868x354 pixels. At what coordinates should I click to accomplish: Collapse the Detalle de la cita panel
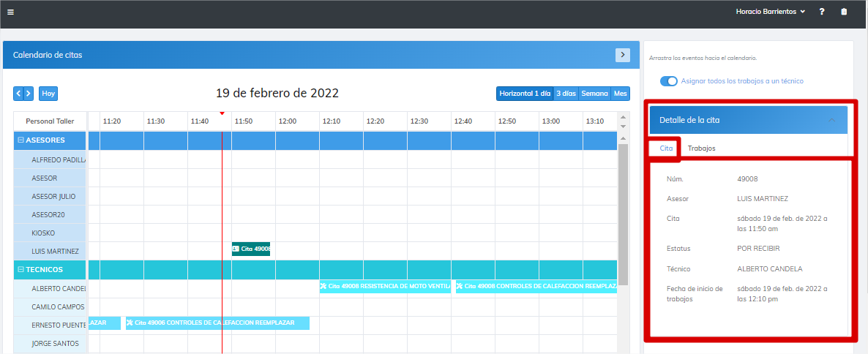[831, 121]
